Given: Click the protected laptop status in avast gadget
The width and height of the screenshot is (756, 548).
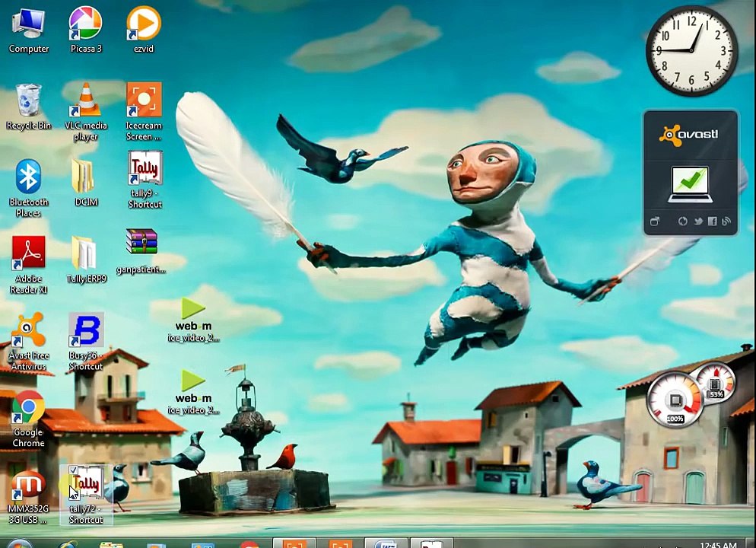Looking at the screenshot, I should pyautogui.click(x=691, y=184).
